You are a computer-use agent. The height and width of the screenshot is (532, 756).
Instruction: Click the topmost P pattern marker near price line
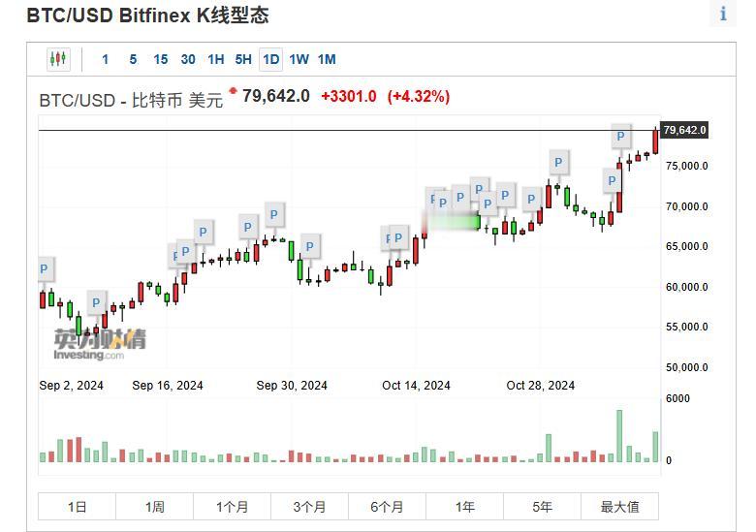[x=621, y=137]
